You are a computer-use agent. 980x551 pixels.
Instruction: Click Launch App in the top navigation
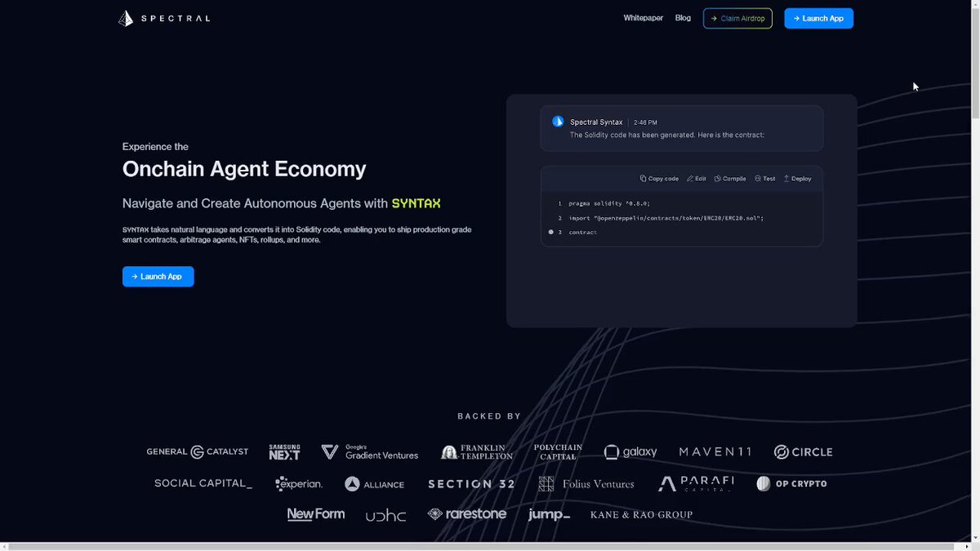[818, 18]
